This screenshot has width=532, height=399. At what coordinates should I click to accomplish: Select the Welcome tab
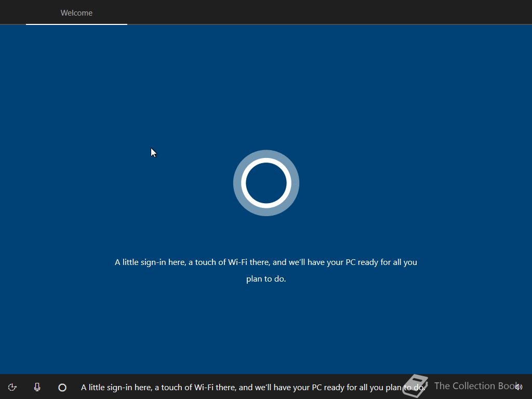pos(76,13)
